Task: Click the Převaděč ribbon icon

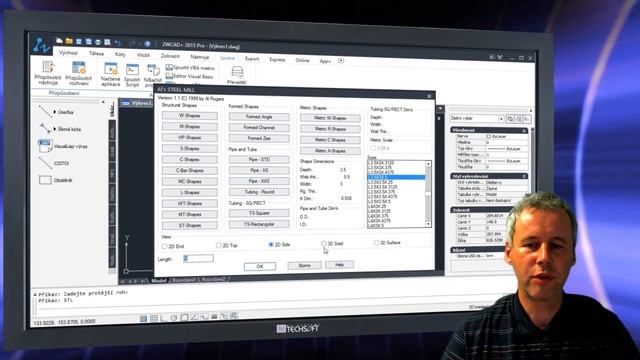Action: click(x=237, y=76)
